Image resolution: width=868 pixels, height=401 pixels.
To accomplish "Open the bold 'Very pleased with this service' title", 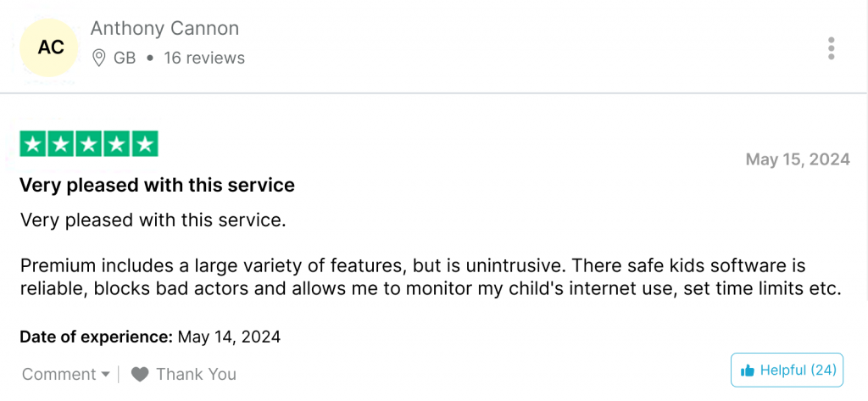I will [x=157, y=186].
